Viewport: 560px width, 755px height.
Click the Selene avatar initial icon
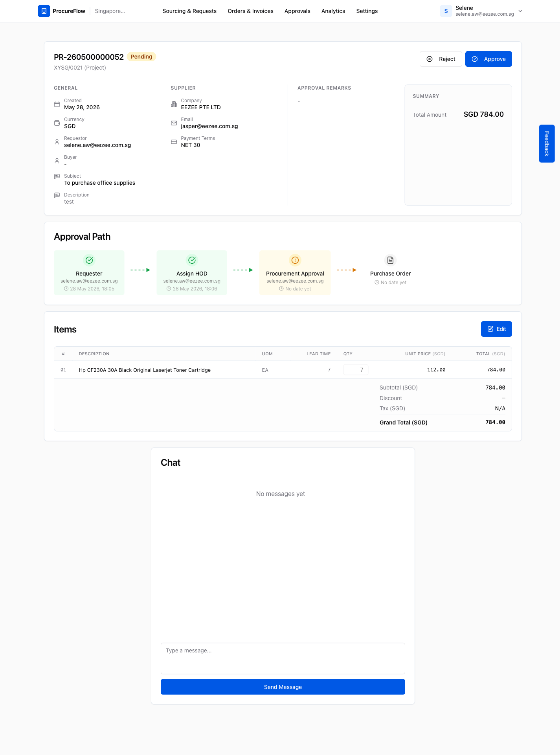[446, 11]
